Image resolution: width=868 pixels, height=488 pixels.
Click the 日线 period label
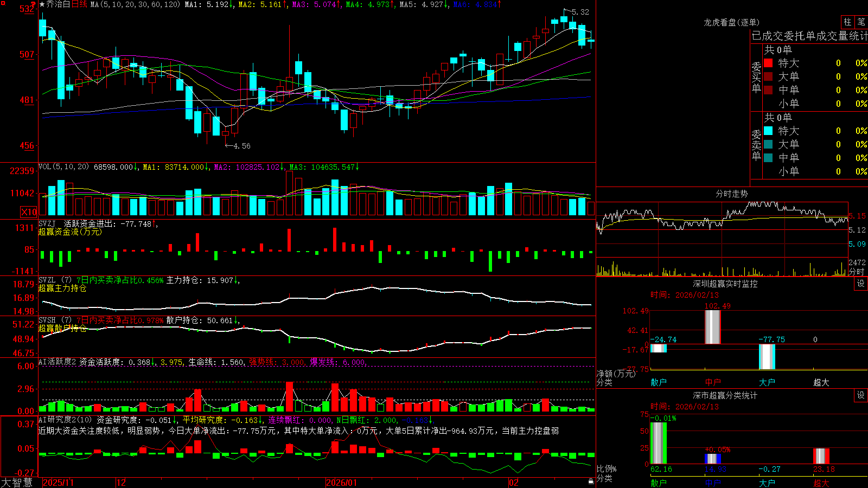coord(79,4)
